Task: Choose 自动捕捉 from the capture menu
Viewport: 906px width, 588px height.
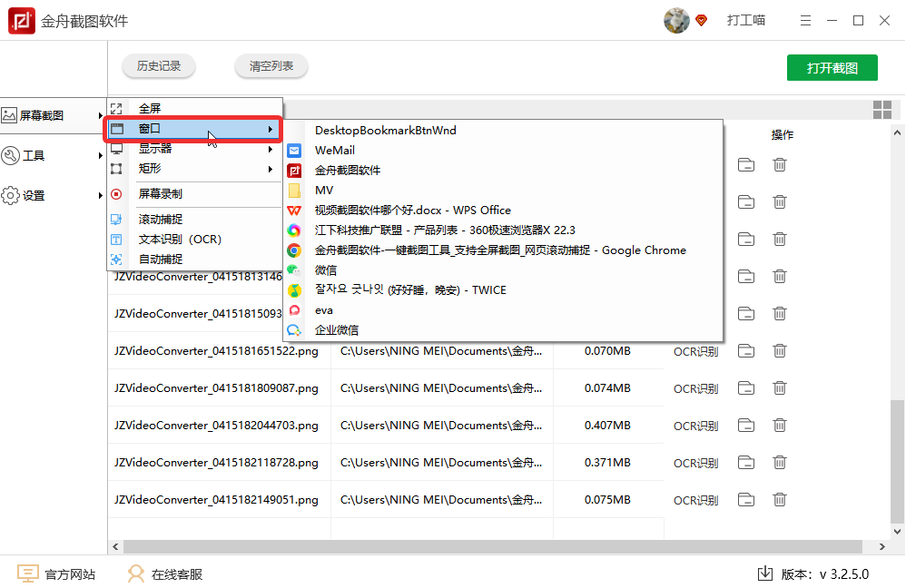Action: [194, 259]
